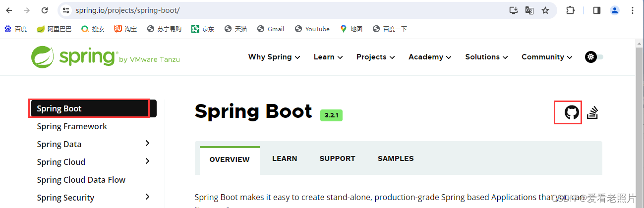The height and width of the screenshot is (208, 644).
Task: Expand Spring Data chevron
Action: (x=147, y=144)
